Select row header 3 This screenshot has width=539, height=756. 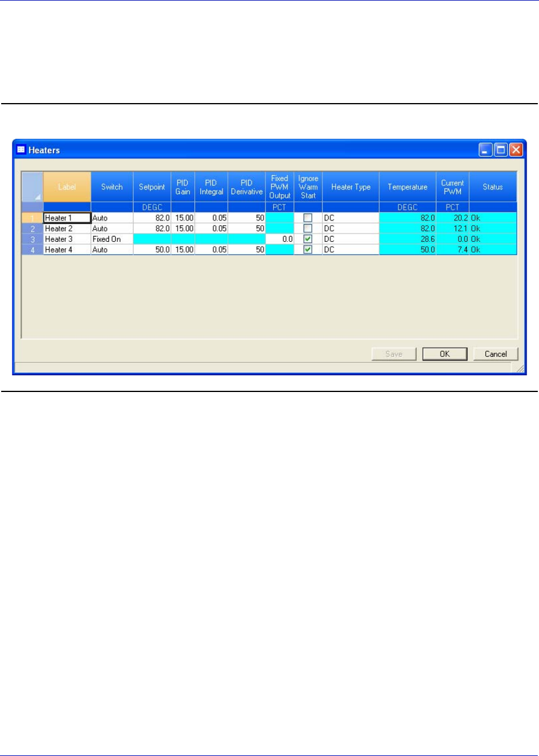[x=32, y=239]
